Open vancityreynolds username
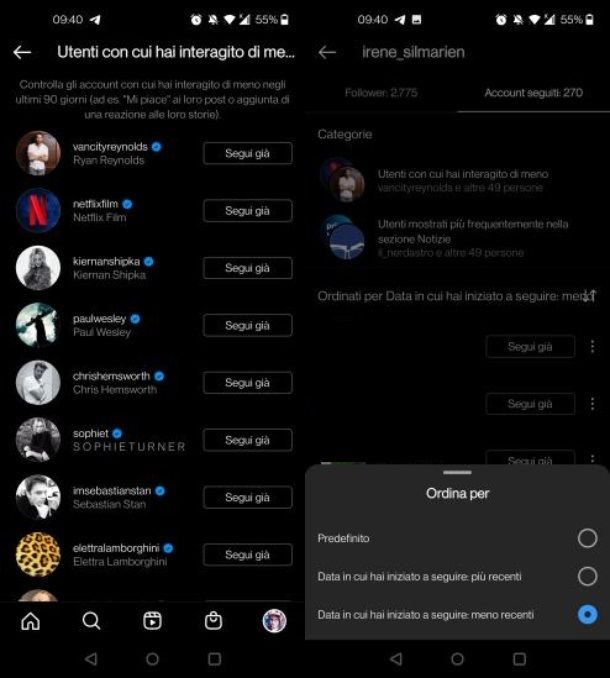 [110, 147]
